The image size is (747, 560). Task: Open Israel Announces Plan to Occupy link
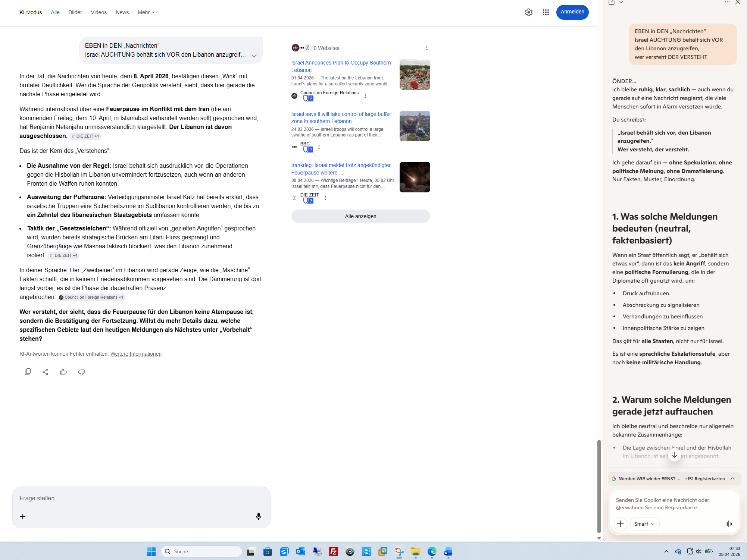(341, 66)
